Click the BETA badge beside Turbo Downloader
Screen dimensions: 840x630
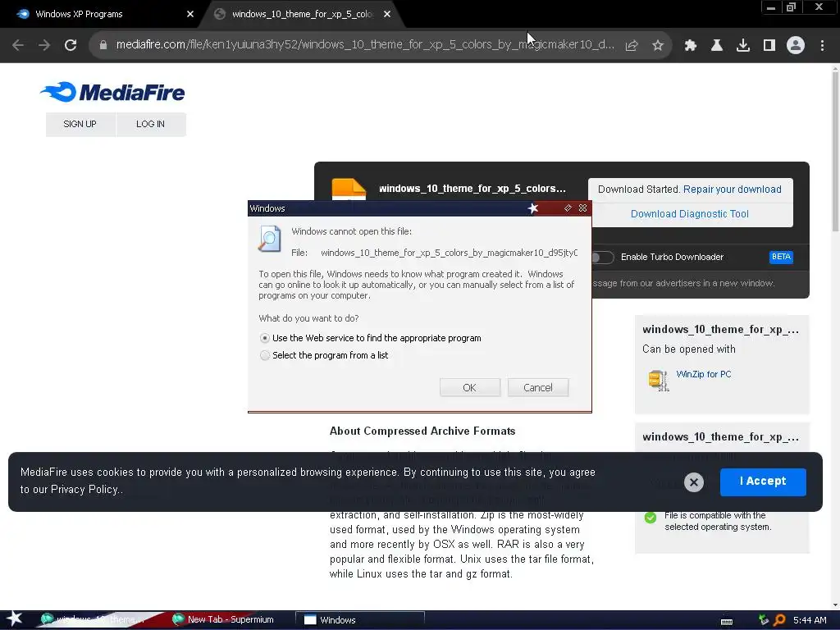coord(781,257)
